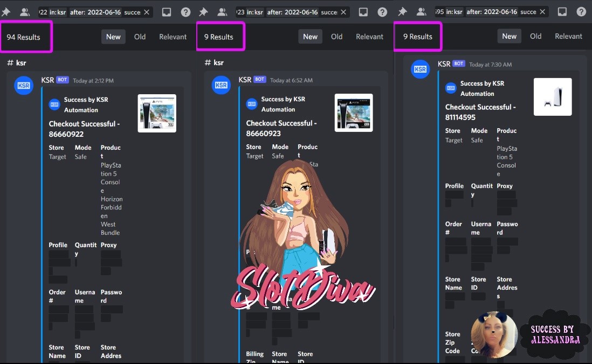
Task: Click KSR username on 2:12 PM message
Action: pyautogui.click(x=47, y=80)
